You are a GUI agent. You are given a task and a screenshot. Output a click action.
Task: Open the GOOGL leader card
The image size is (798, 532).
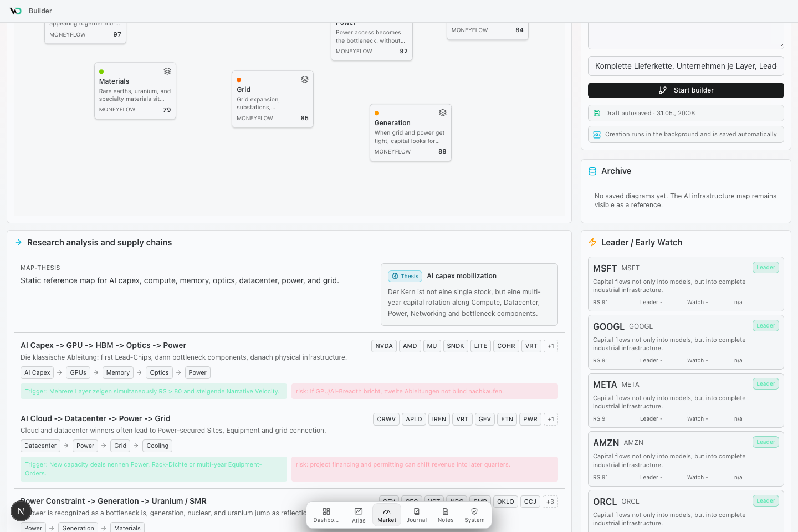[686, 342]
